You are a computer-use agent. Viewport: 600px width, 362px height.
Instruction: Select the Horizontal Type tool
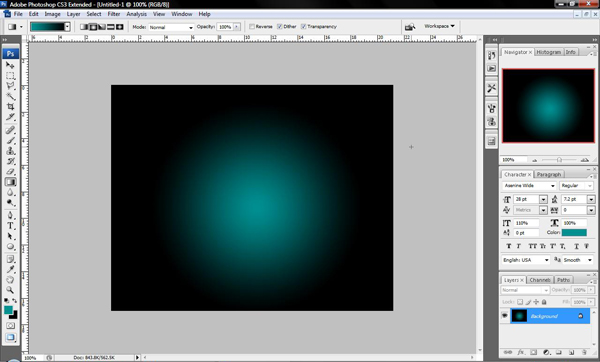coord(10,226)
